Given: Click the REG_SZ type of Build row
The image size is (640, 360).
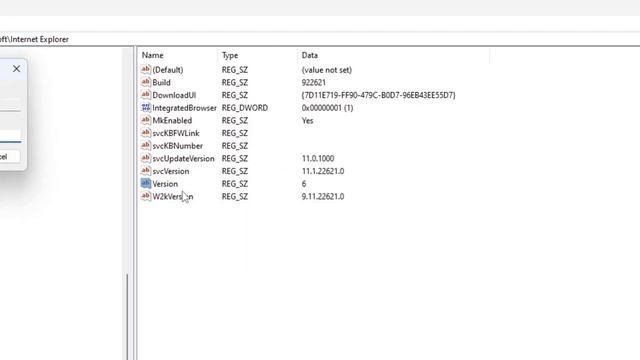Looking at the screenshot, I should tap(235, 82).
